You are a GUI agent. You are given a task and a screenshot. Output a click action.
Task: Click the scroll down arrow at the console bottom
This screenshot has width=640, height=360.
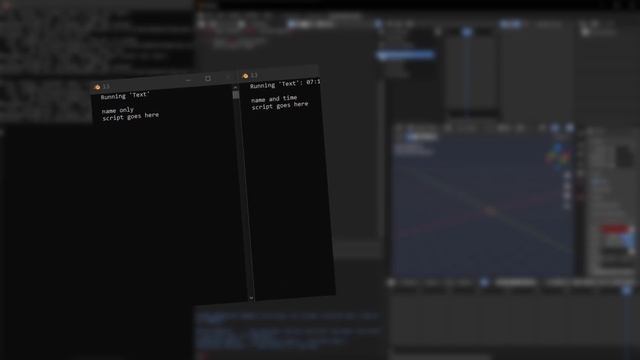tap(251, 298)
